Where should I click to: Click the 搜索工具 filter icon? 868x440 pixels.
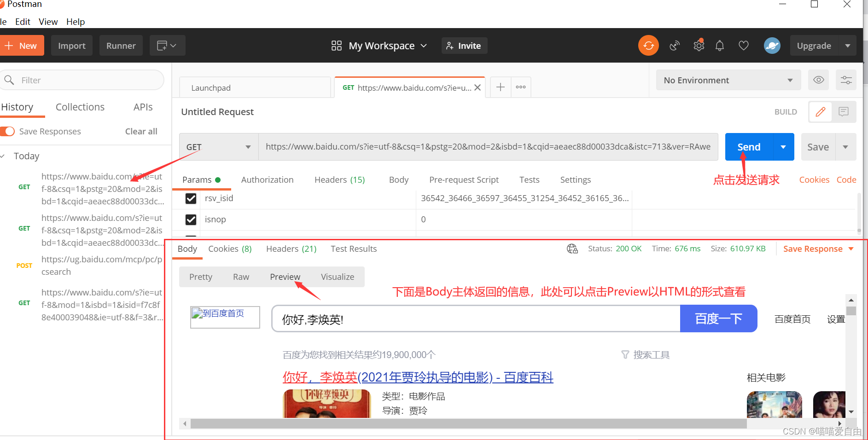click(x=625, y=355)
